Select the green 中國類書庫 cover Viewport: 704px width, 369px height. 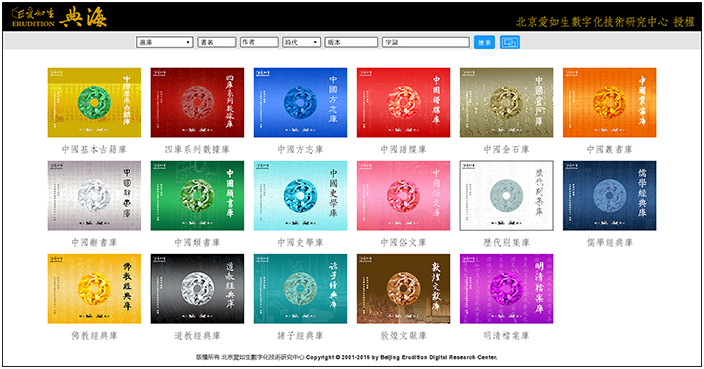pos(198,196)
